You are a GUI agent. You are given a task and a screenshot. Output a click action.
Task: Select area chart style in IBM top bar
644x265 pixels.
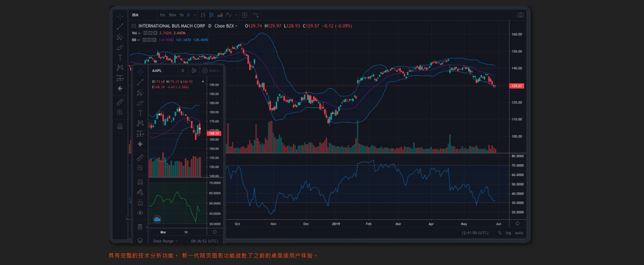220,15
